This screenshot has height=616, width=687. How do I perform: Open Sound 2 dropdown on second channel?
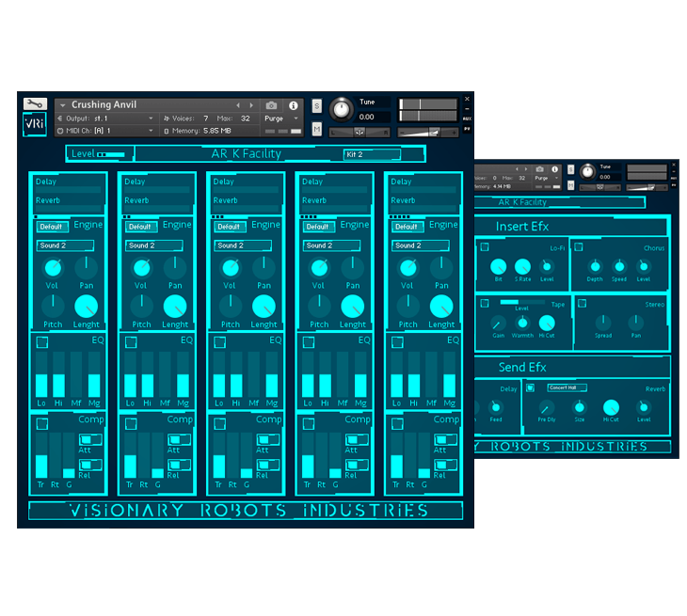(154, 245)
